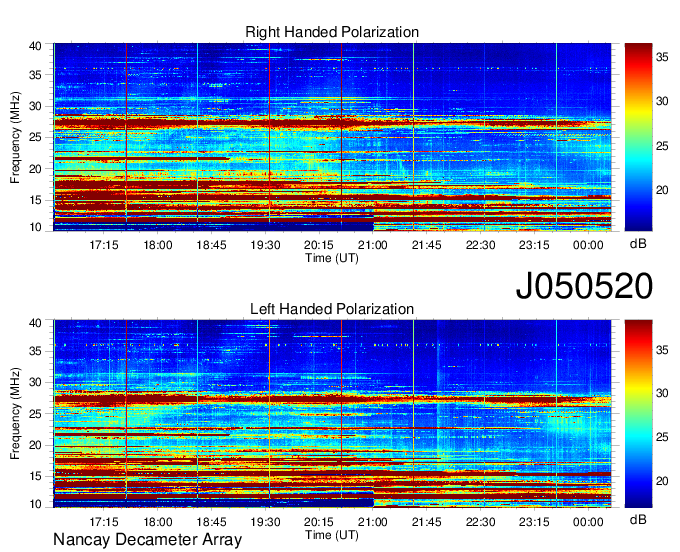Image resolution: width=680 pixels, height=552 pixels.
Task: Click the 25 MHz tick on left-handed frequency axis
Action: 35,414
